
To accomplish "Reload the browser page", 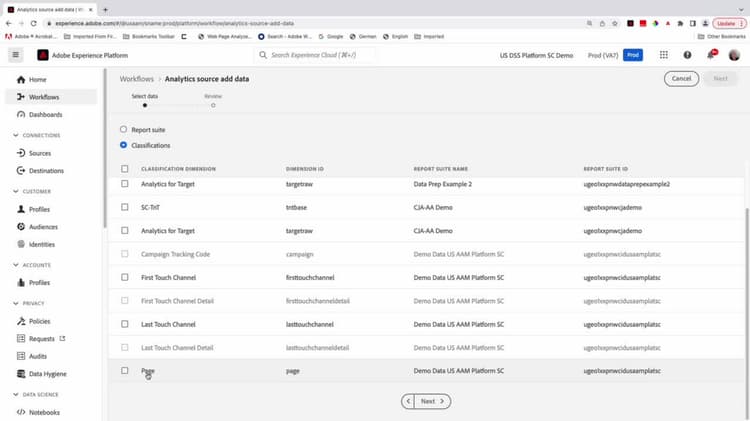I will (x=33, y=23).
